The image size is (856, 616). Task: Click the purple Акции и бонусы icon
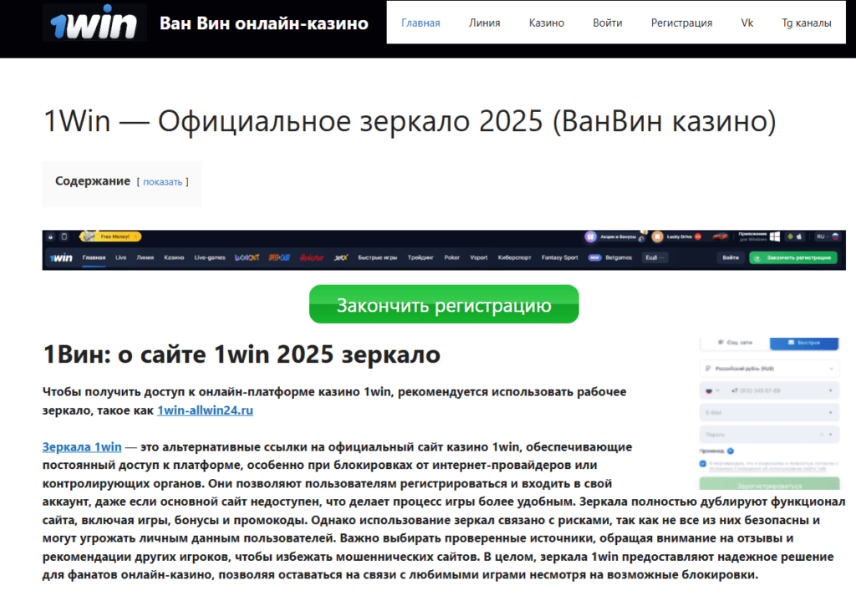(x=590, y=237)
